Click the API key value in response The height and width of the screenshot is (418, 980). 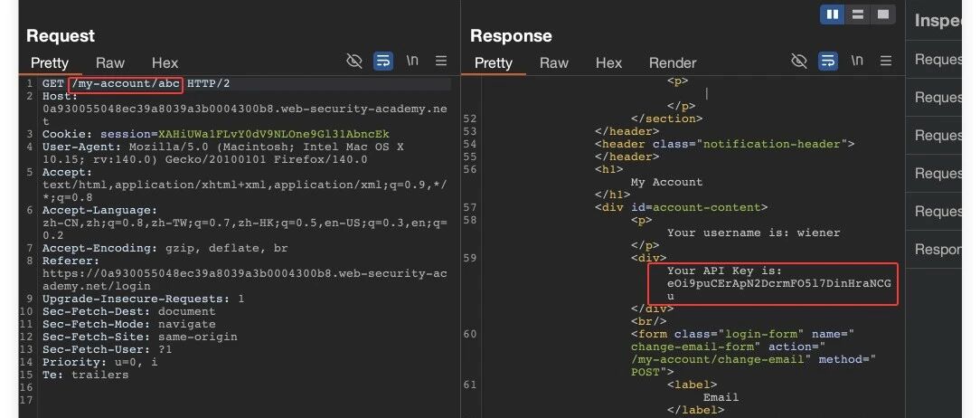point(778,290)
